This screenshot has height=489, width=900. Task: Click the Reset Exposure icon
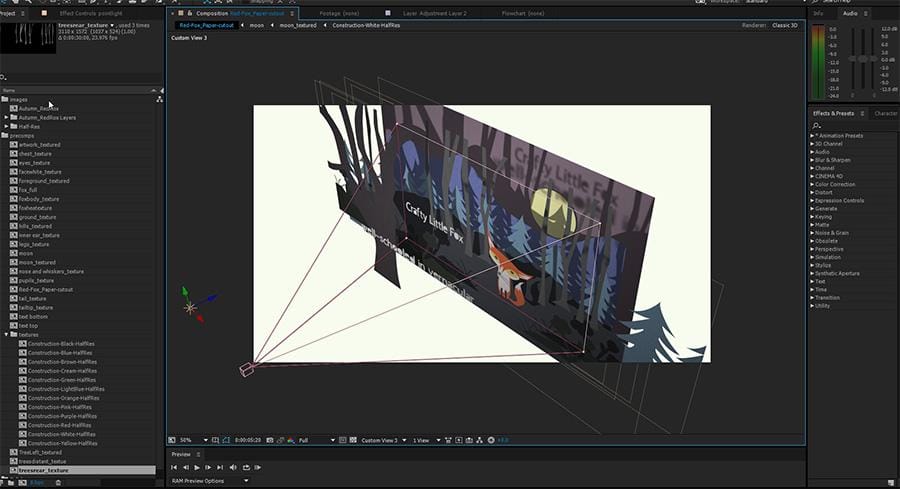[x=491, y=440]
